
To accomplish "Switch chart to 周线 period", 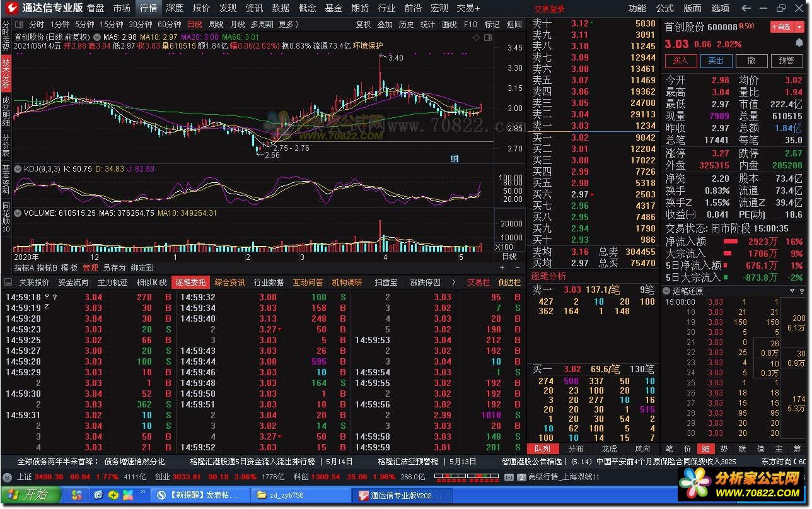I will click(x=216, y=24).
